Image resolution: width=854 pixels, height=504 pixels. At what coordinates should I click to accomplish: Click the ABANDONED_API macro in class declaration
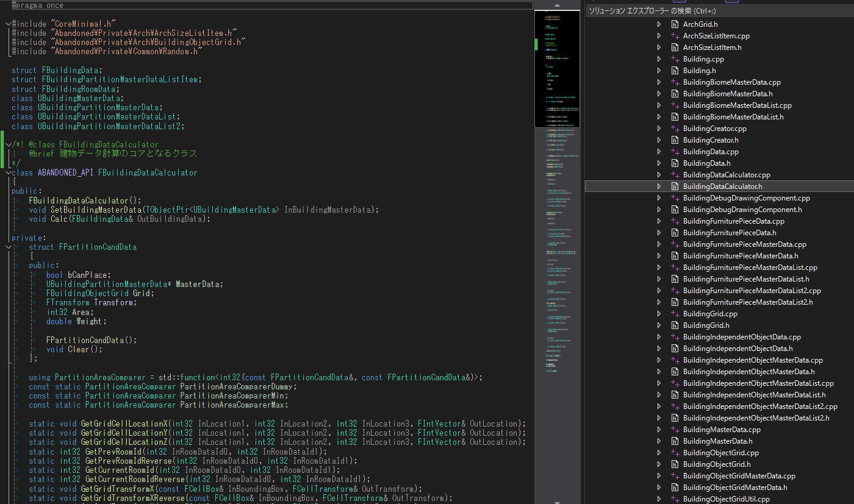click(65, 172)
